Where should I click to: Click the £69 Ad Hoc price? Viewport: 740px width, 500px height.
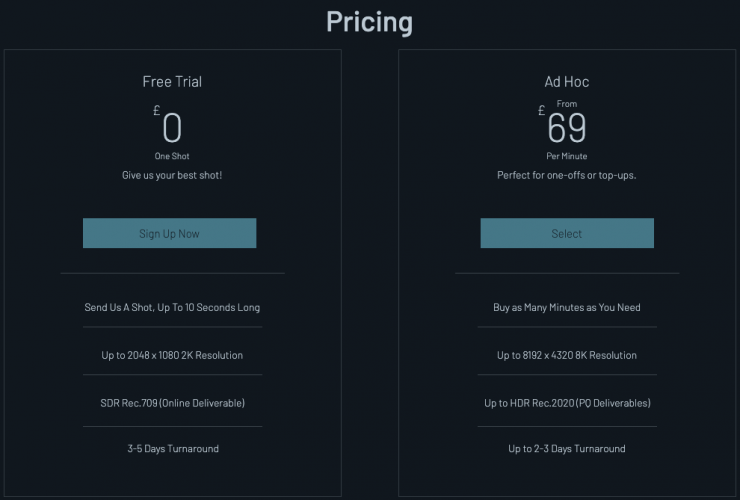point(566,128)
